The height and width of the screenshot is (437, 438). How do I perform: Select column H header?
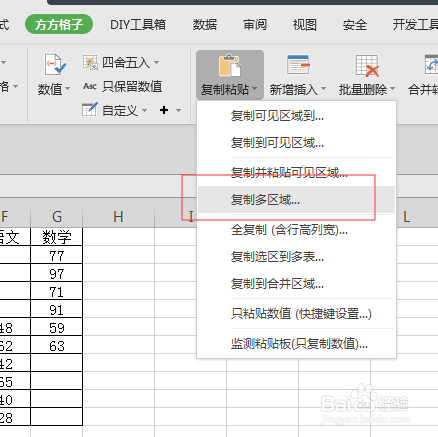[x=118, y=217]
